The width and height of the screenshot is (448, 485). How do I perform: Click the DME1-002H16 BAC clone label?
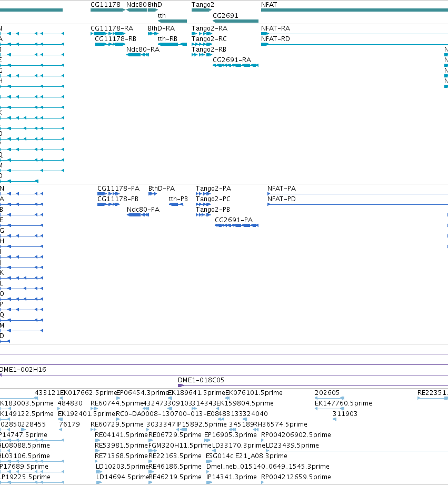[23, 370]
